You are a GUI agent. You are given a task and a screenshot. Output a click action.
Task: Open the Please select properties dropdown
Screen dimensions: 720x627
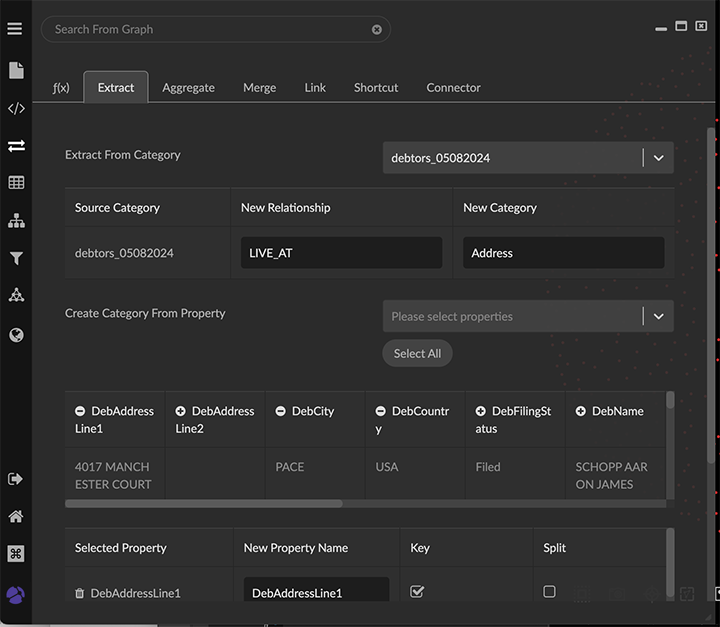coord(658,316)
